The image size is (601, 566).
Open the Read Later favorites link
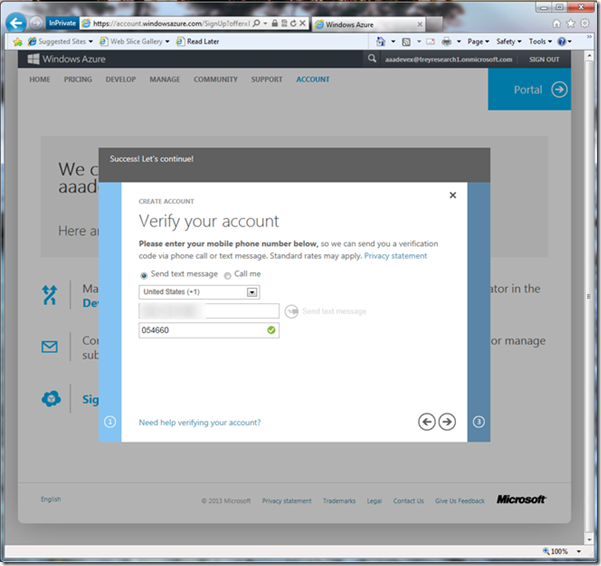click(x=198, y=41)
